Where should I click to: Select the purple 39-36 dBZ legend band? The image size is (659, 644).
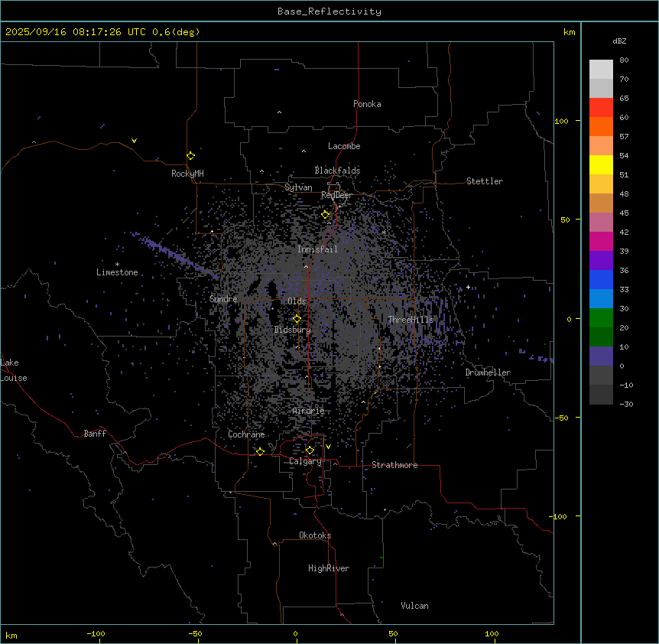tap(601, 261)
